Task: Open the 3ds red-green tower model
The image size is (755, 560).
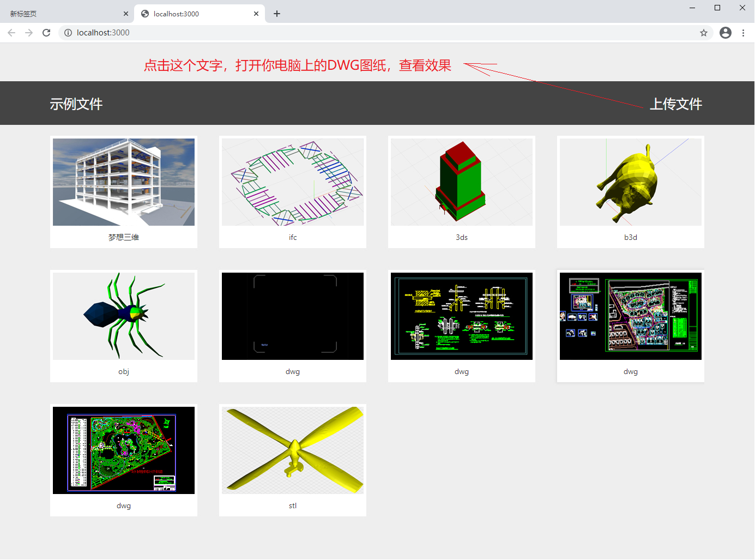Action: pyautogui.click(x=461, y=182)
